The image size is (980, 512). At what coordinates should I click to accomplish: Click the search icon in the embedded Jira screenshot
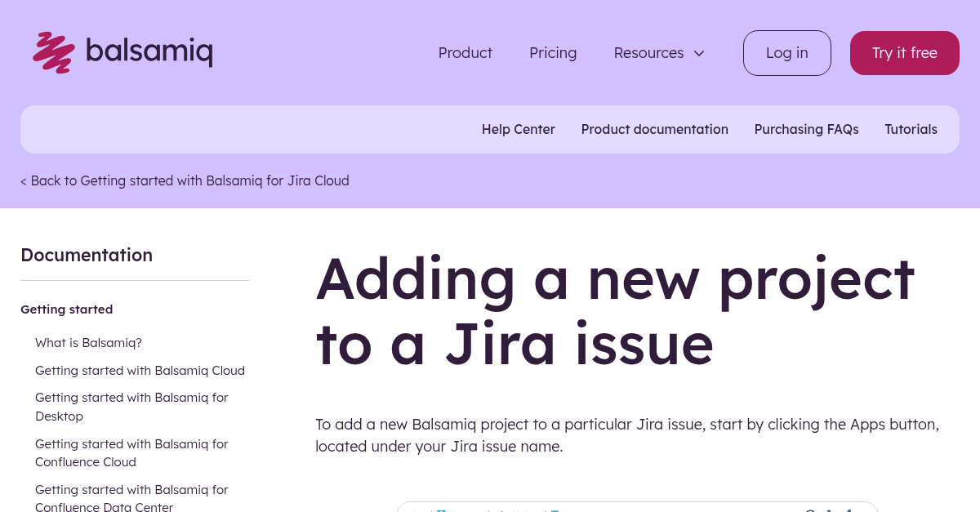point(809,510)
